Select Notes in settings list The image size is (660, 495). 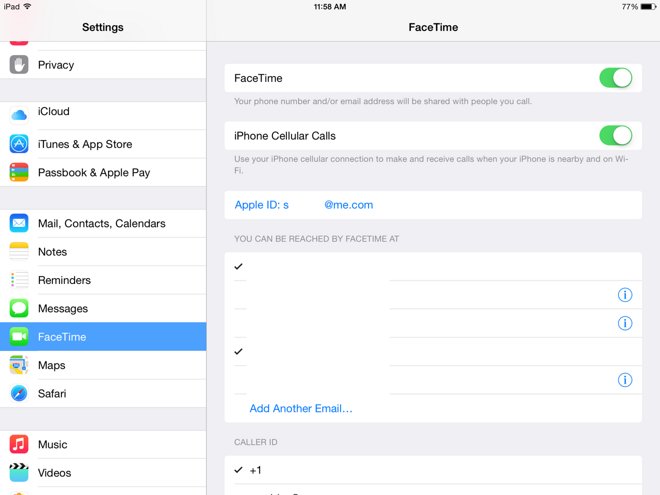[103, 252]
